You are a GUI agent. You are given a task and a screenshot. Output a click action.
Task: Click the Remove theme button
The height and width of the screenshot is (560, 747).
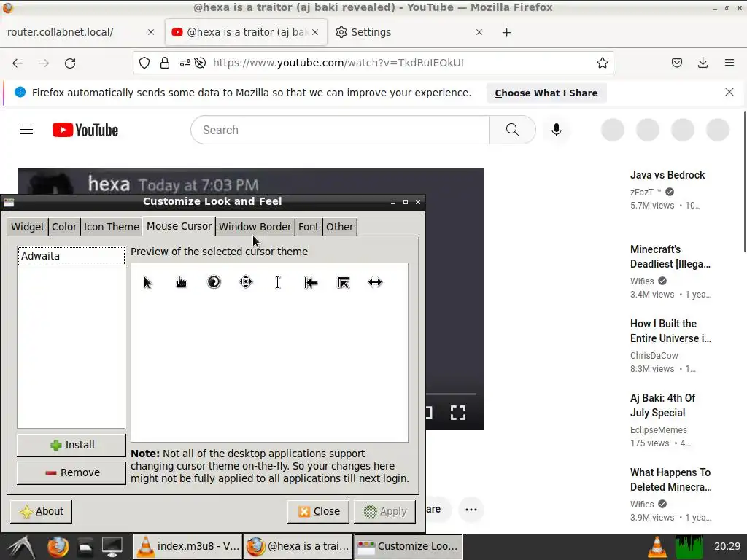[71, 472]
